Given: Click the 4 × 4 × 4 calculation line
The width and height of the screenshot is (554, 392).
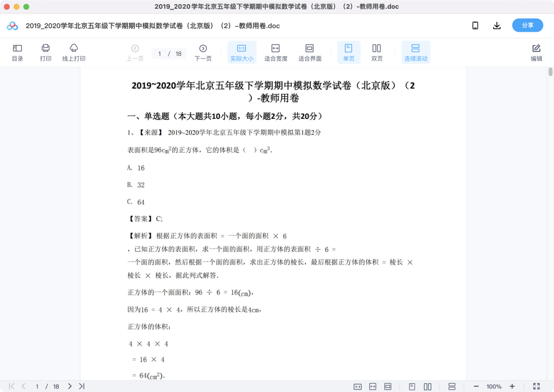Looking at the screenshot, I should pos(148,344).
